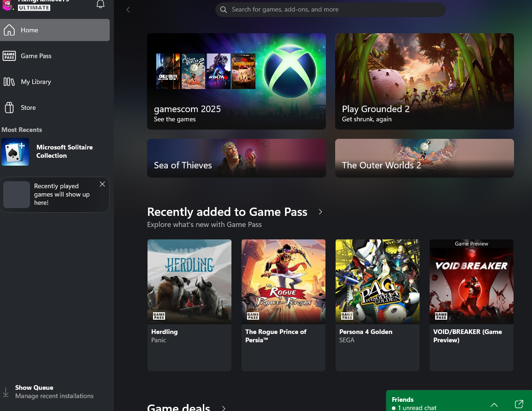
Task: Open the Microsoft Solitaire Collection icon
Action: tap(15, 152)
